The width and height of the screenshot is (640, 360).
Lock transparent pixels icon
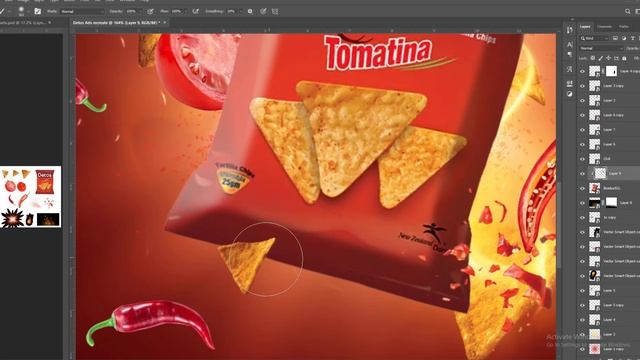point(593,58)
